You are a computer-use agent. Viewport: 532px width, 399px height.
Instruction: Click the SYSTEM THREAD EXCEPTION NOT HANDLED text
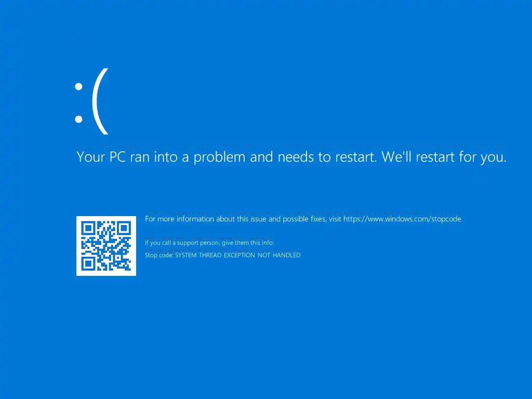tap(237, 255)
